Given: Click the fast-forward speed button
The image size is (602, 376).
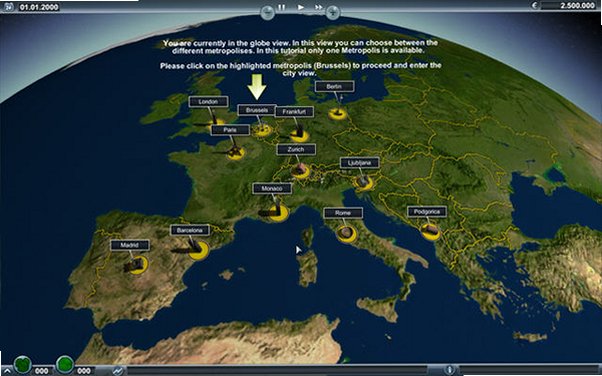Looking at the screenshot, I should [318, 7].
